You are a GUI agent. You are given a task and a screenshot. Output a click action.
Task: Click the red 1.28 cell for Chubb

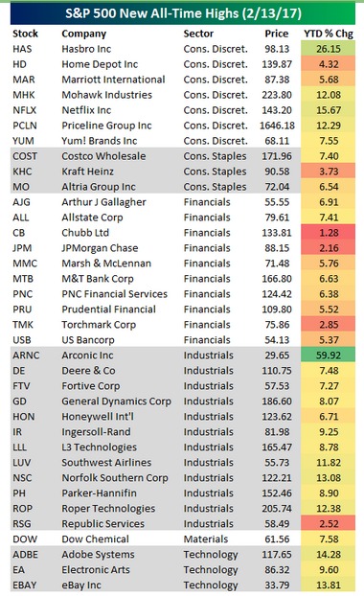click(x=328, y=233)
